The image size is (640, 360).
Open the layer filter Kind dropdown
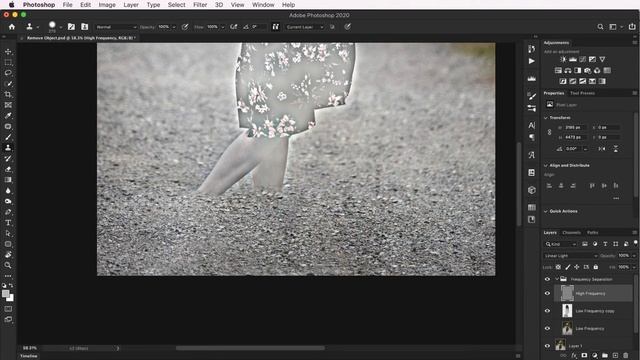[x=561, y=244]
